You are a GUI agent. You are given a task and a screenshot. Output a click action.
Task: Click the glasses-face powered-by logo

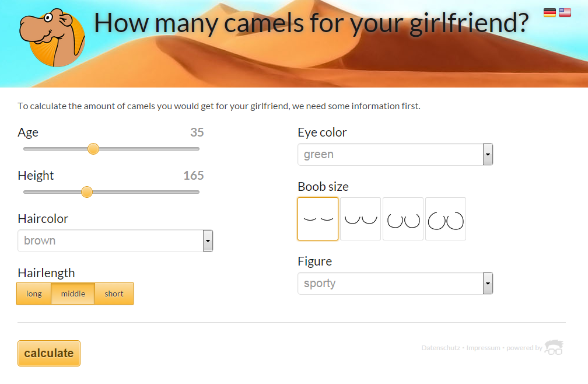point(554,347)
